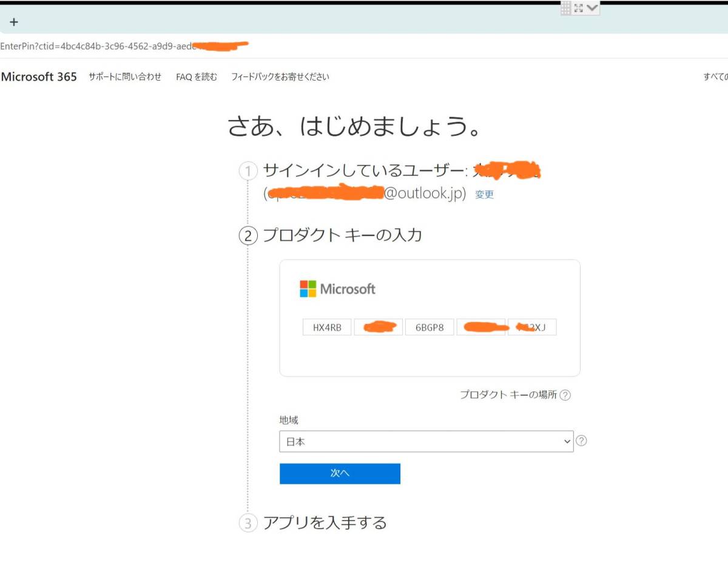Click 変更 to change signed-in user

pyautogui.click(x=484, y=195)
